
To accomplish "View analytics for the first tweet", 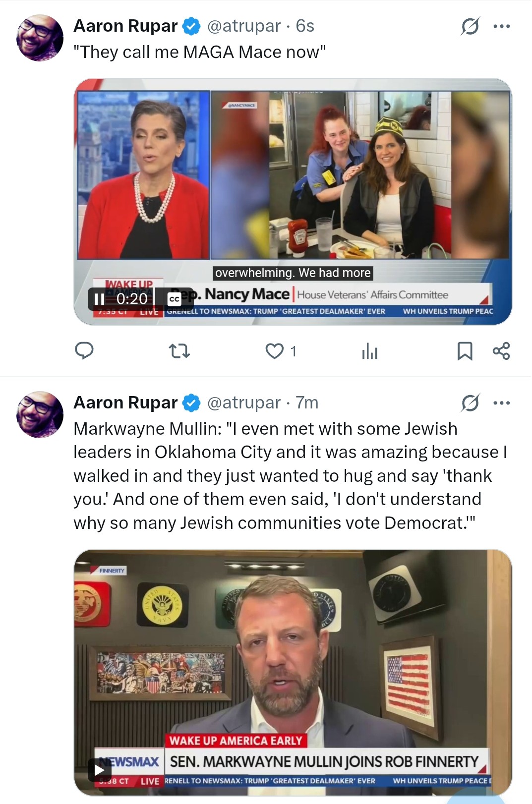I will [x=370, y=351].
